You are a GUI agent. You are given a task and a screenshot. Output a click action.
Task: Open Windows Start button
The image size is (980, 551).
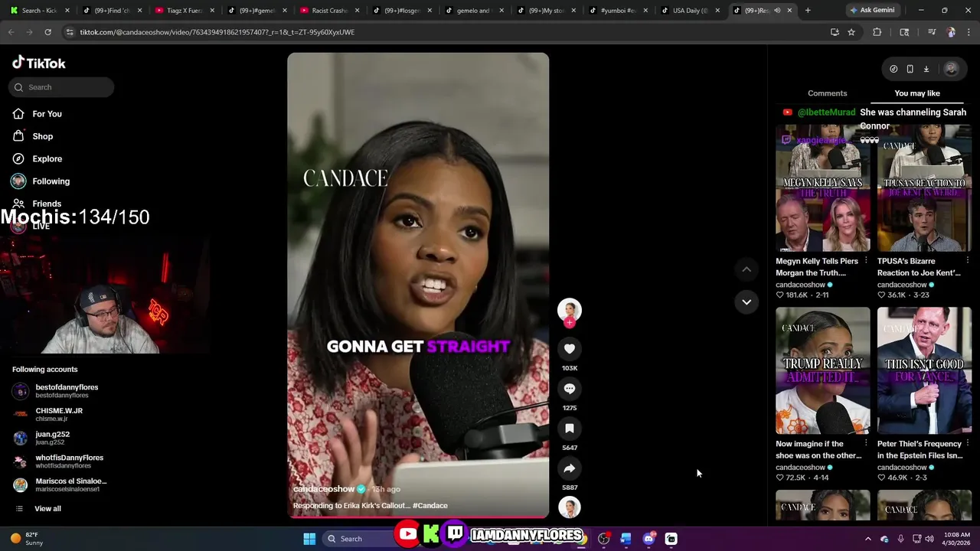tap(309, 539)
